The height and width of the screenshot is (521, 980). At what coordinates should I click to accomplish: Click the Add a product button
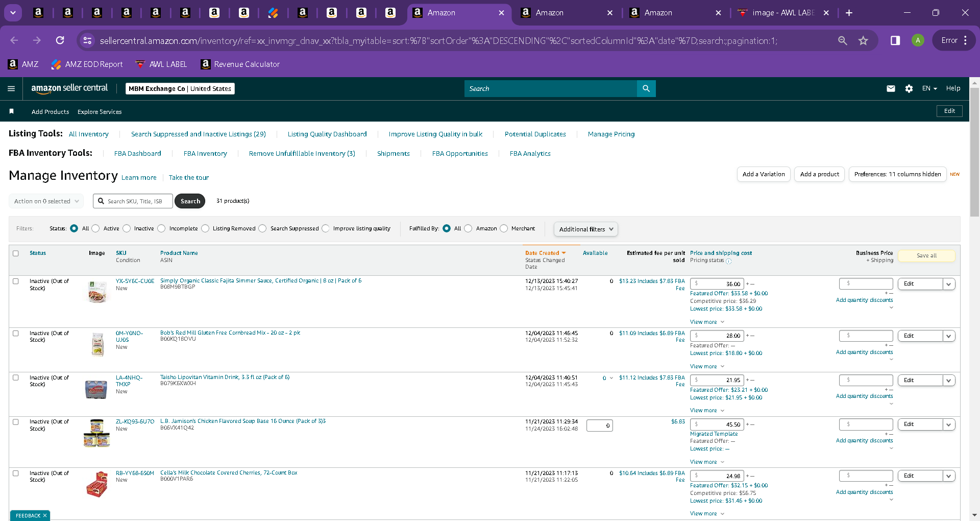[x=820, y=174]
